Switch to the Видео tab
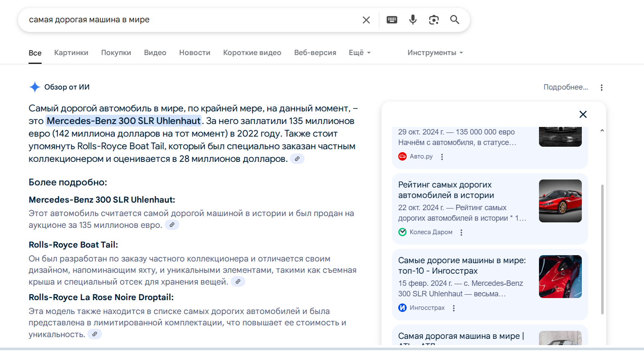 coord(155,53)
